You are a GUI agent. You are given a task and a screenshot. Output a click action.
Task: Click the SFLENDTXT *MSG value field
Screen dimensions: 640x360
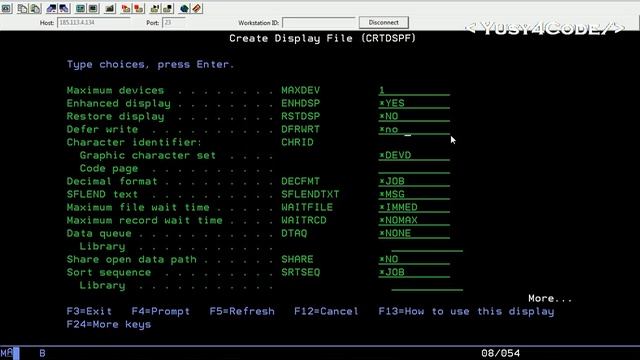click(x=414, y=195)
